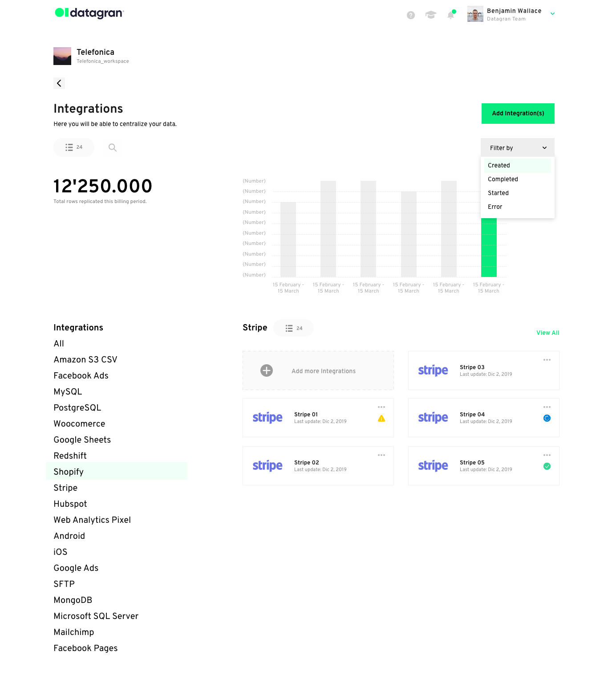Select Microsoft SQL Server integration

(96, 616)
